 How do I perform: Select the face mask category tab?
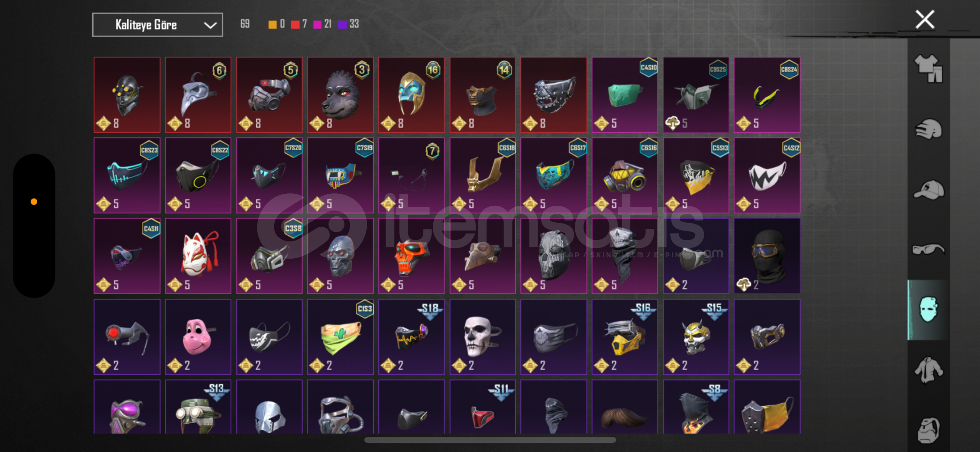pyautogui.click(x=928, y=310)
